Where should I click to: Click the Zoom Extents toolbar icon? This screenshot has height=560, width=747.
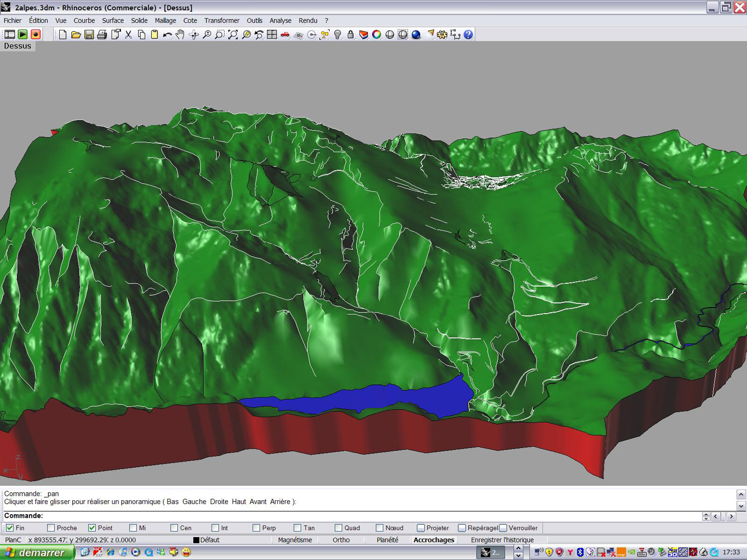pos(233,34)
